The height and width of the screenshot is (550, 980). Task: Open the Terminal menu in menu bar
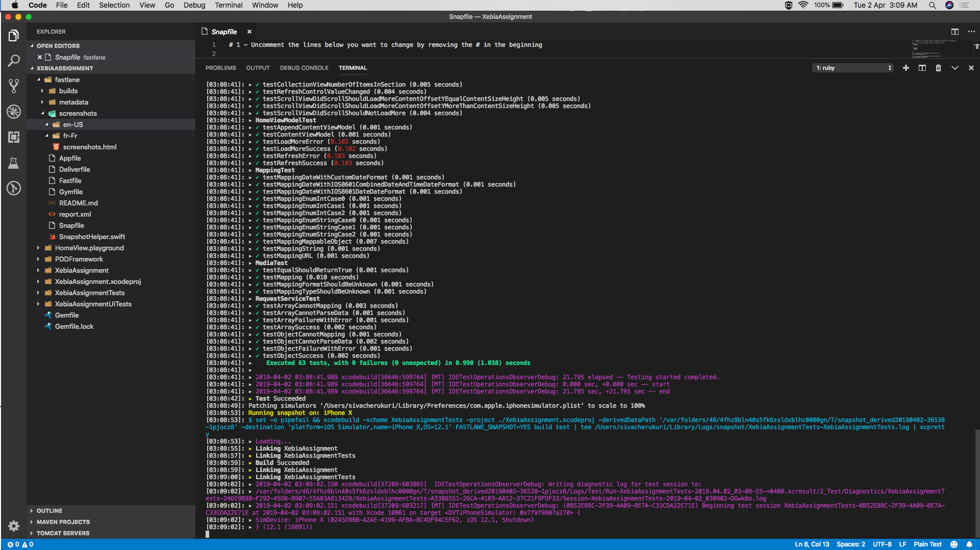(x=229, y=5)
